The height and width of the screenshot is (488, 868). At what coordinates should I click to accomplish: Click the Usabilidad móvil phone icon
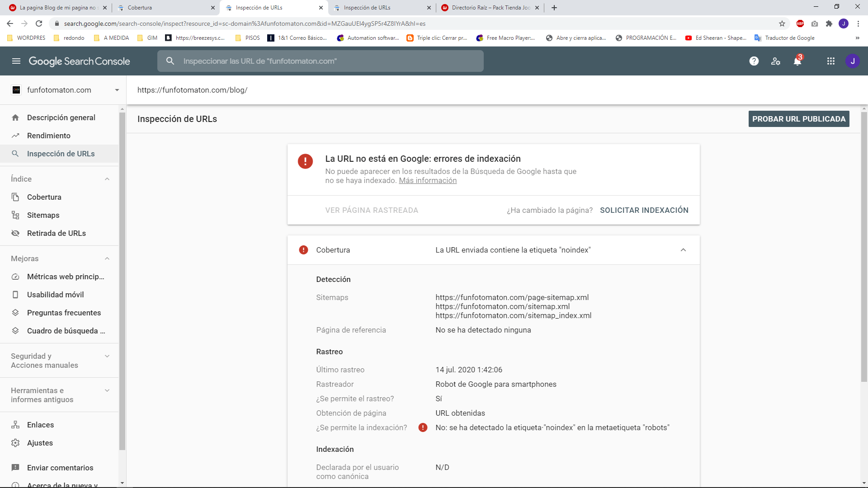(15, 295)
